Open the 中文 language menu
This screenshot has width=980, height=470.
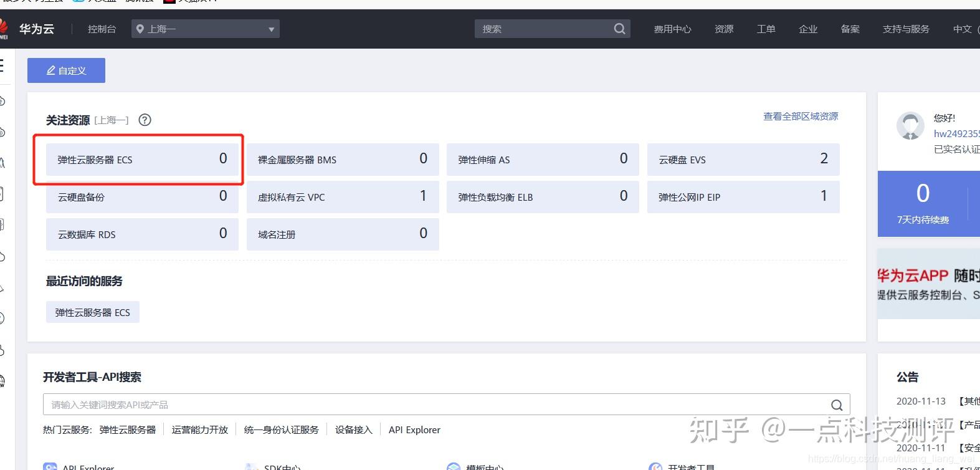[963, 29]
